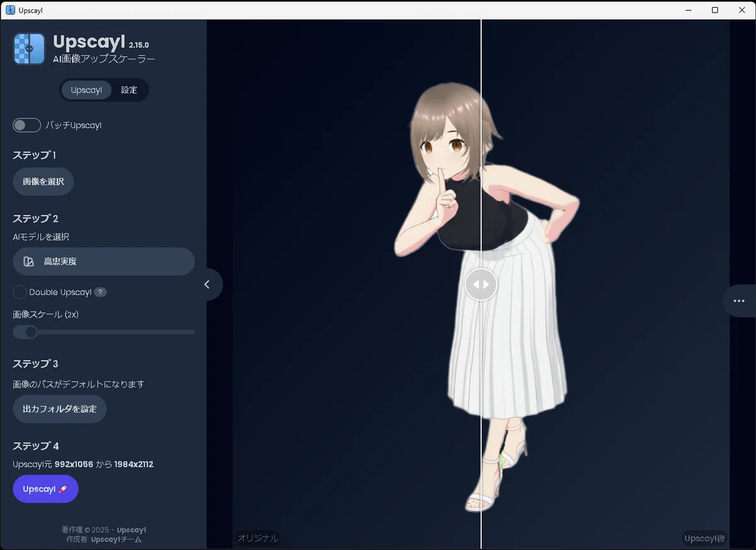756x550 pixels.
Task: Switch to the 設定 tab
Action: tap(129, 90)
